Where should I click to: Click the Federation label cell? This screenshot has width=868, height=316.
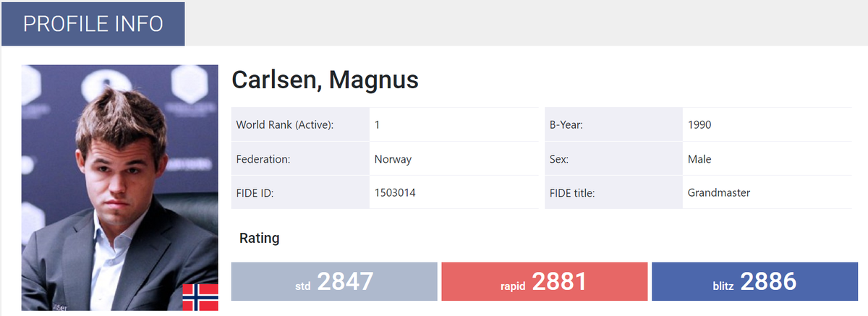click(x=300, y=158)
